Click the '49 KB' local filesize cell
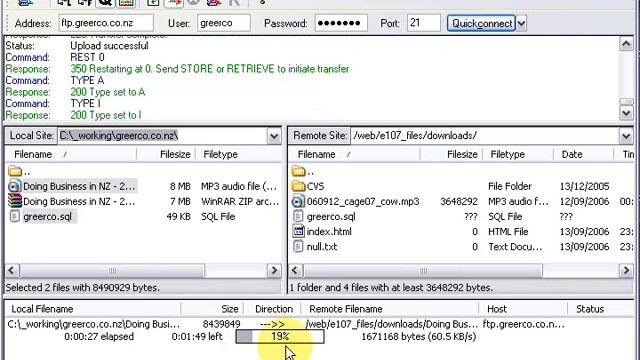Image resolution: width=640 pixels, height=360 pixels. 178,217
